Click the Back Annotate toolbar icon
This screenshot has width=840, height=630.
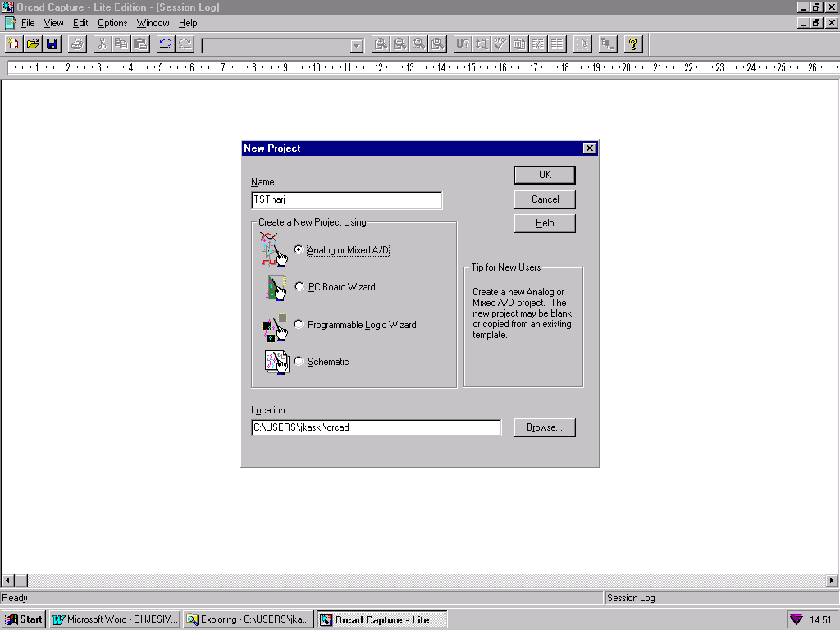[x=482, y=44]
